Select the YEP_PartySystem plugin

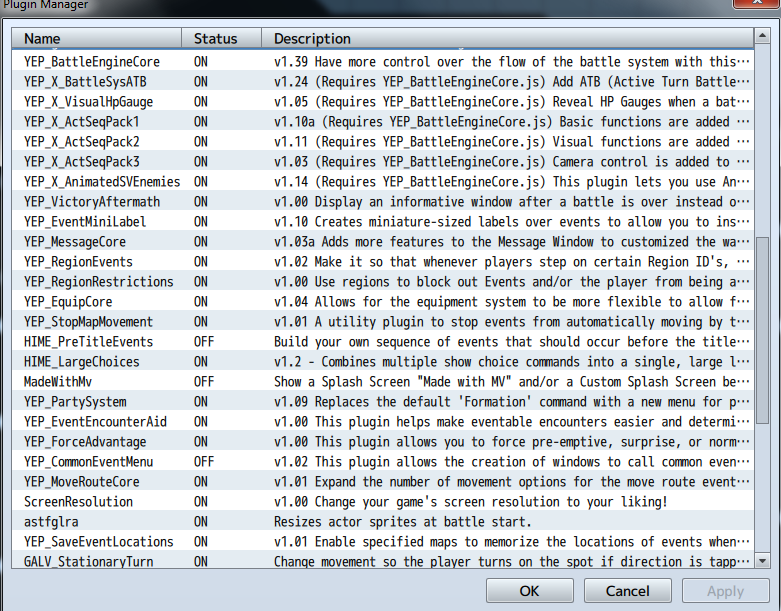383,402
